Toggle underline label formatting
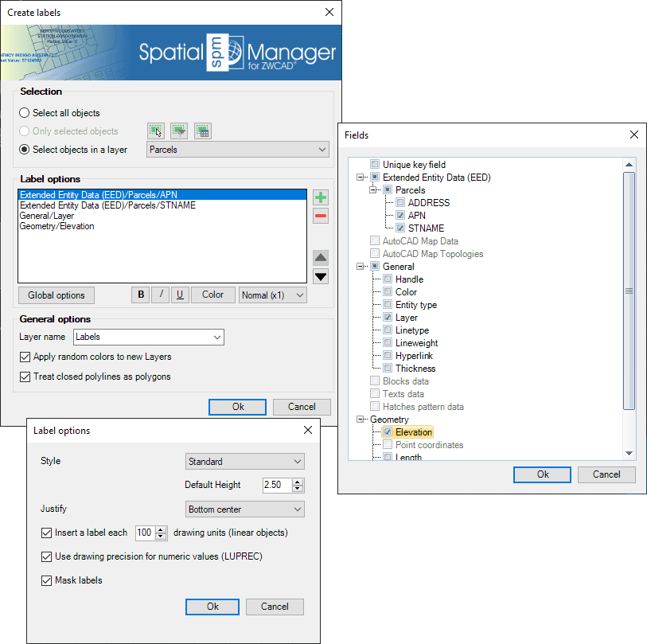This screenshot has width=647, height=644. point(180,295)
